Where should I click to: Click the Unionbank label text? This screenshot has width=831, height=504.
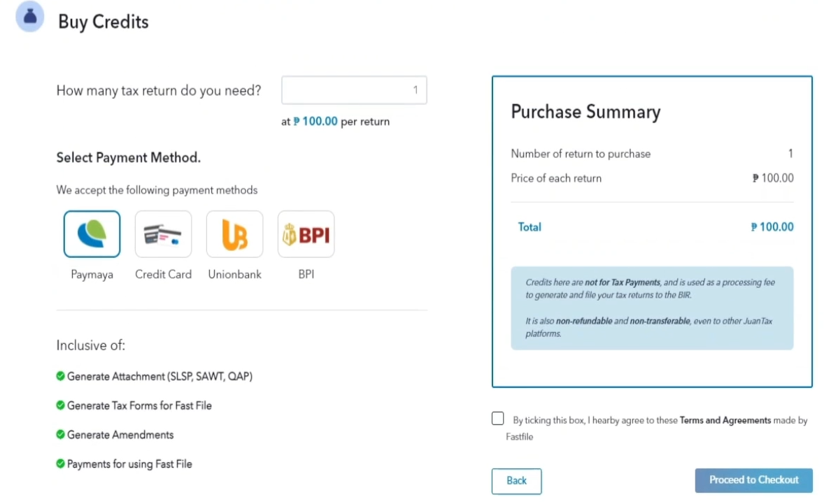pos(234,275)
